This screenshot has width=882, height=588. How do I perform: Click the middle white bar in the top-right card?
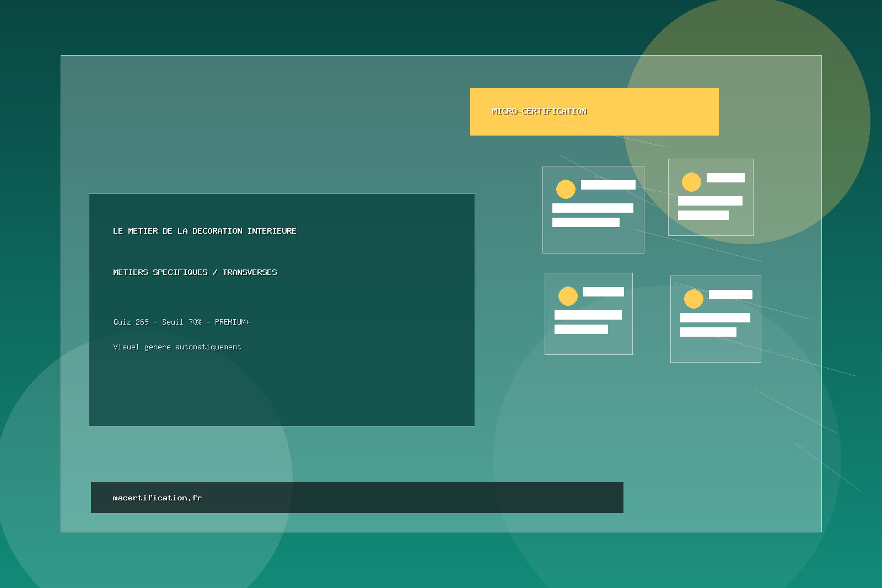pyautogui.click(x=710, y=201)
